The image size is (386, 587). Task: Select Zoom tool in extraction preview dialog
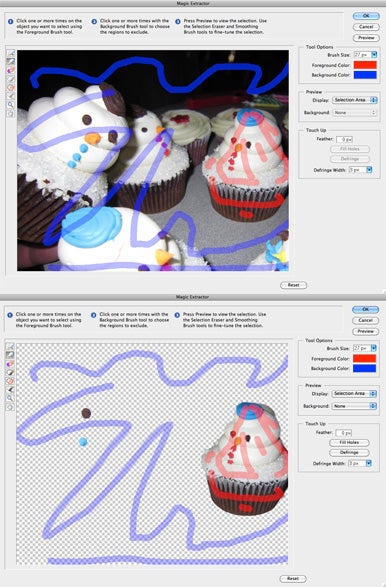[x=10, y=398]
